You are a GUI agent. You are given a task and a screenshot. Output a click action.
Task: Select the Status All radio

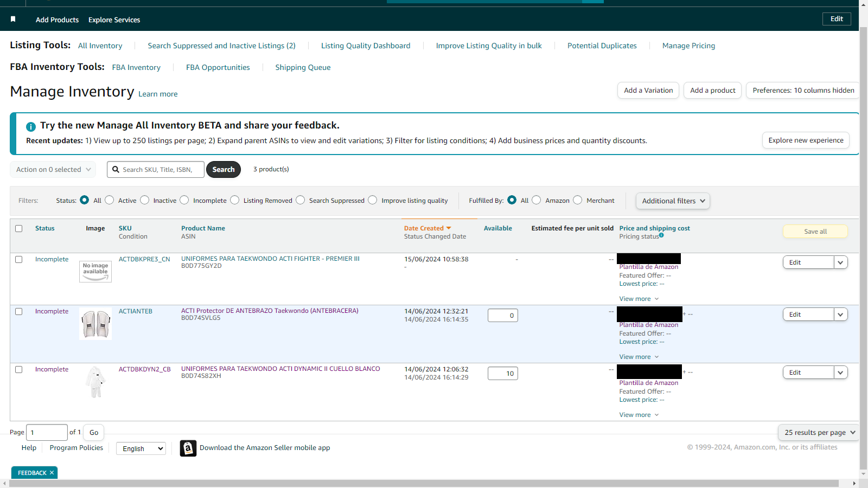[x=85, y=200]
